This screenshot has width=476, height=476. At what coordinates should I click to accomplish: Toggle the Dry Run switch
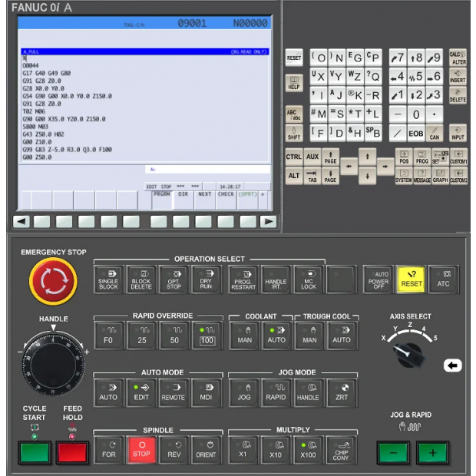[205, 278]
